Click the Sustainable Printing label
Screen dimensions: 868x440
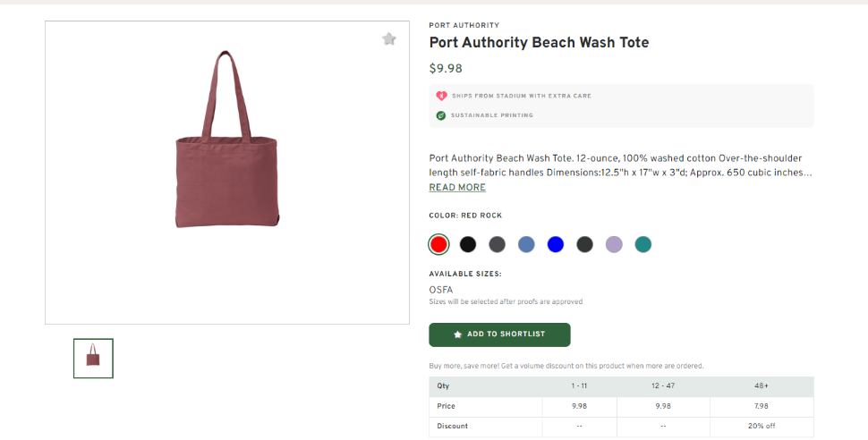point(492,115)
